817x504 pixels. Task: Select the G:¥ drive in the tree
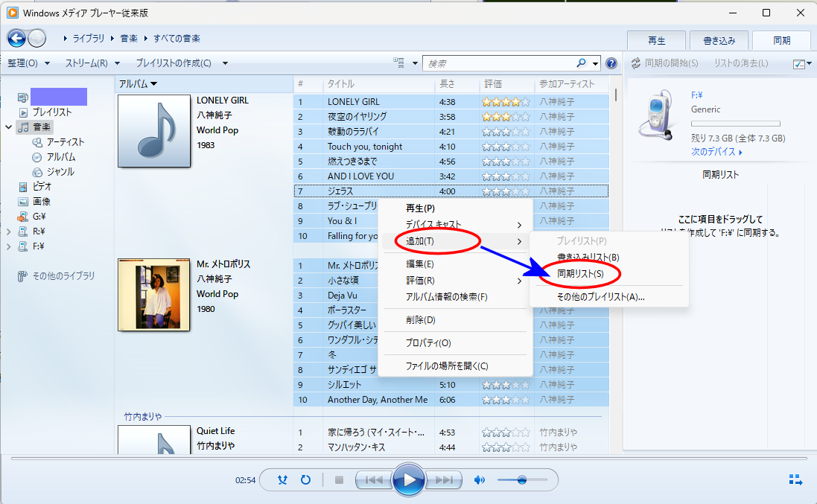39,216
